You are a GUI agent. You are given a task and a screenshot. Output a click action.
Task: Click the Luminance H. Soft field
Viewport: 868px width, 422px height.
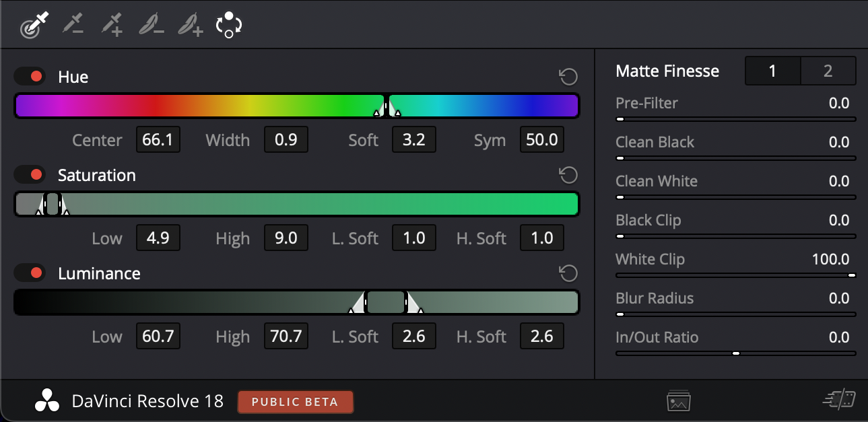(x=542, y=337)
